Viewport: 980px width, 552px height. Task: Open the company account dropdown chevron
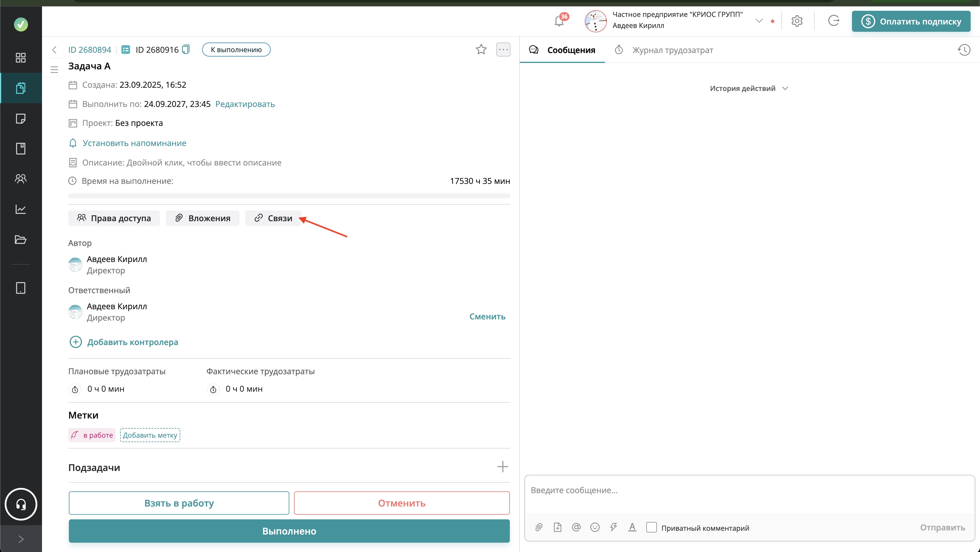pos(759,21)
